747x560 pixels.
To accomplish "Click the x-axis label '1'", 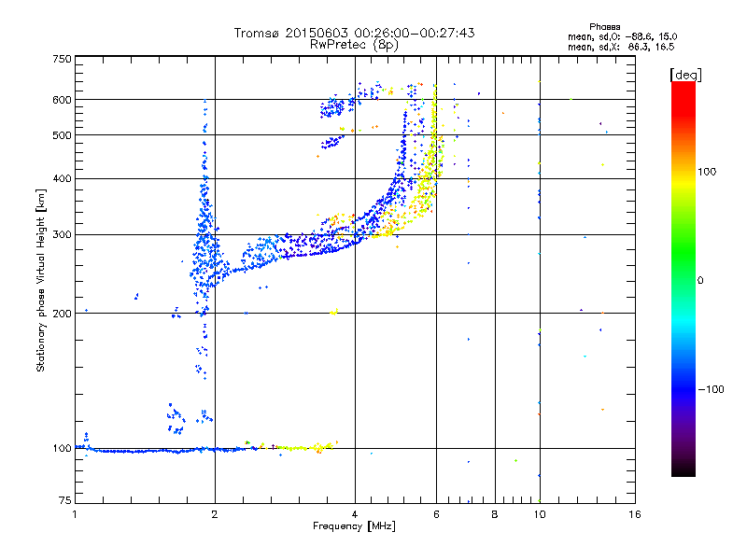I will click(x=75, y=514).
